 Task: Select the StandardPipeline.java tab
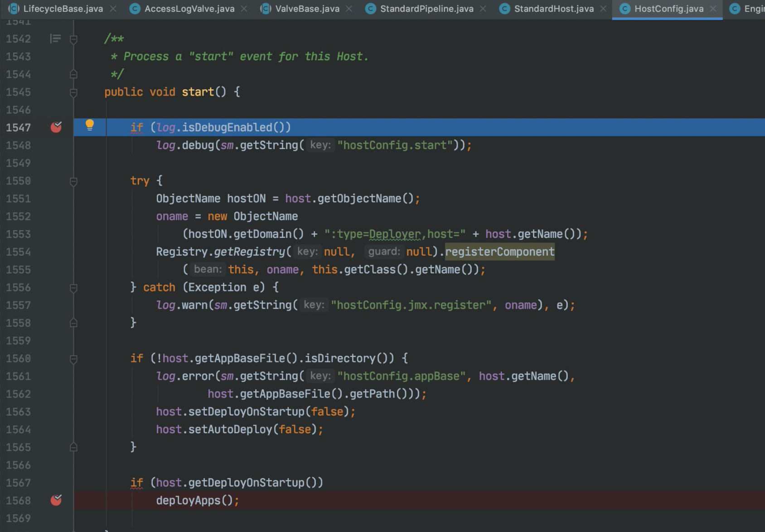point(426,9)
